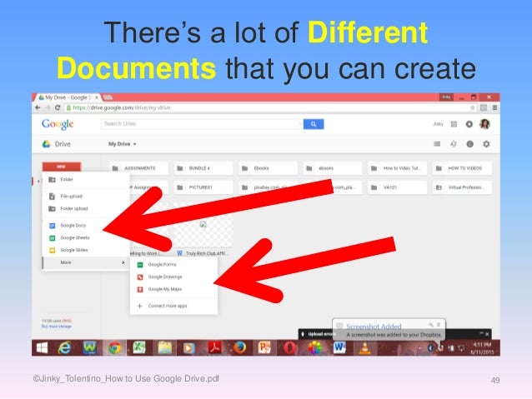Screen dimensions: 532x399
Task: Open the Screenshot Added Dropbox notification
Action: tap(389, 330)
